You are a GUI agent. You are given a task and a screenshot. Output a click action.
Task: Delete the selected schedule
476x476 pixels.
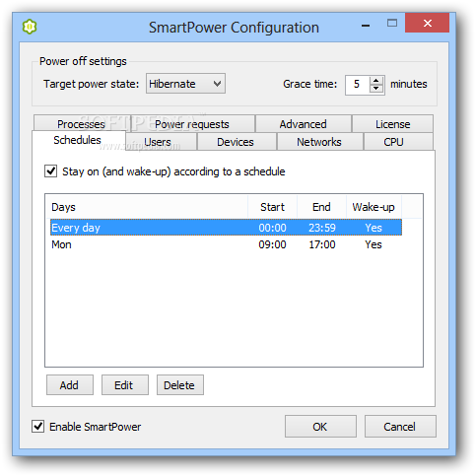(x=180, y=384)
